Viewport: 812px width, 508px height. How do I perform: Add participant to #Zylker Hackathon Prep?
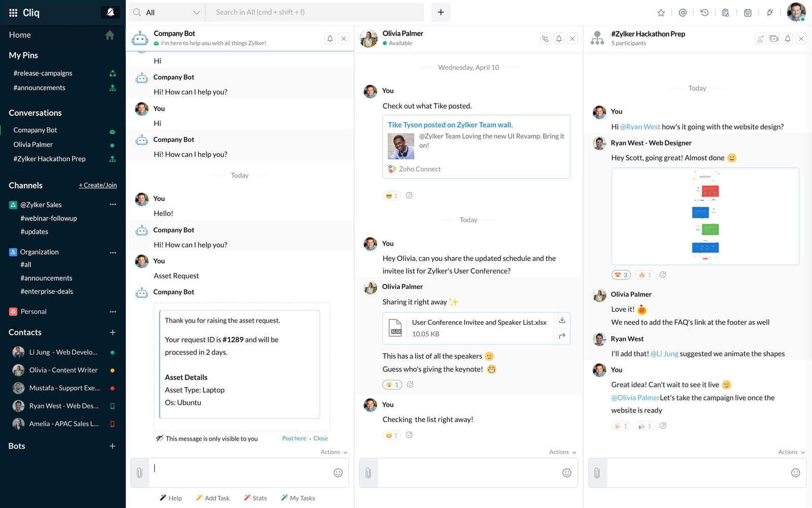tap(760, 39)
